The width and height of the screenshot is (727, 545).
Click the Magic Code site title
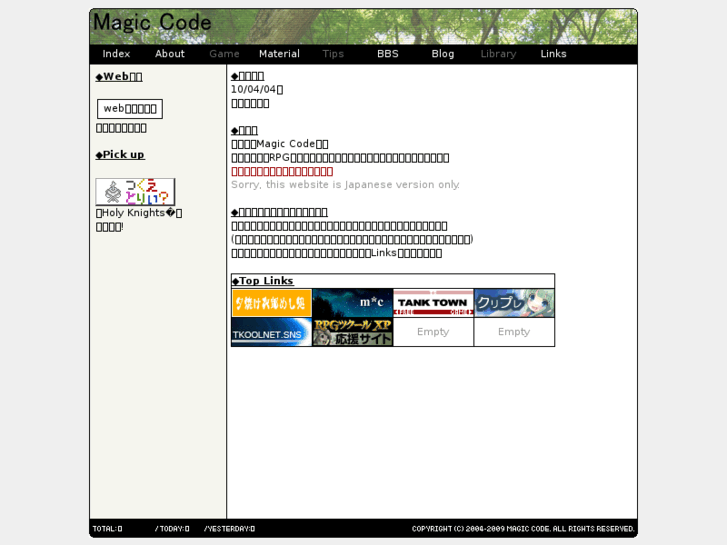[x=152, y=23]
